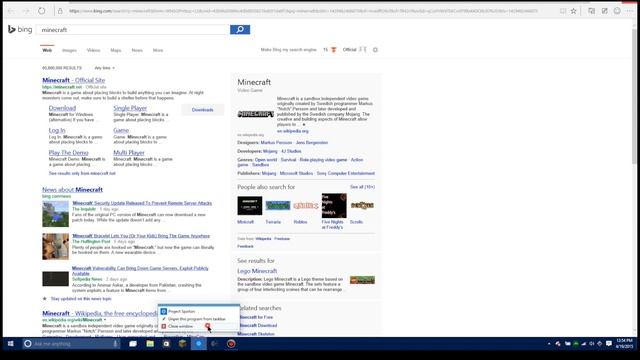Click the Project Spartan taskbar icon

pyautogui.click(x=199, y=344)
